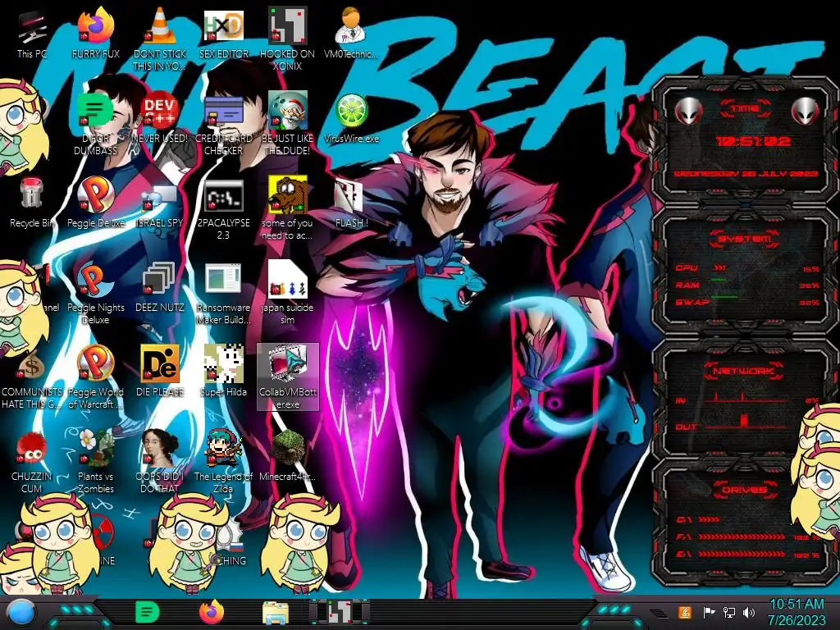The image size is (840, 630).
Task: Open the Action Center flag icon
Action: pos(709,612)
